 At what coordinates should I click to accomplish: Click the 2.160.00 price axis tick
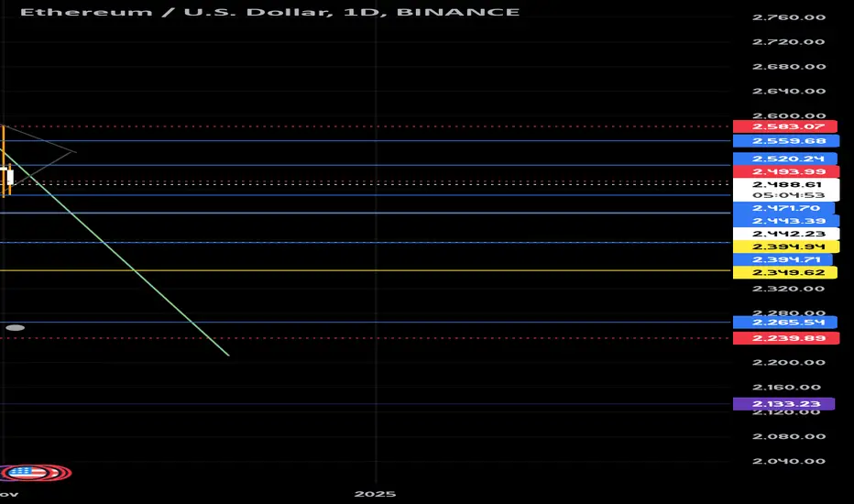[x=787, y=388]
